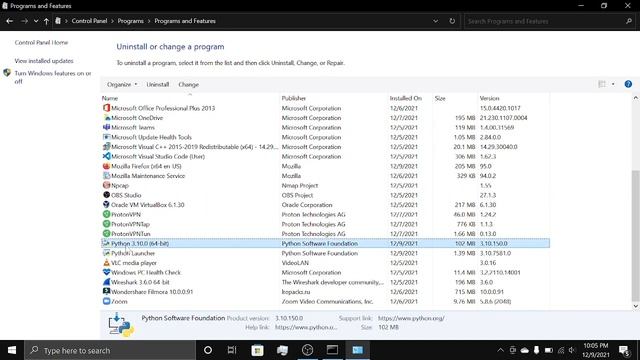640x360 pixels.
Task: Click taskbar Type here to search box
Action: 110,350
